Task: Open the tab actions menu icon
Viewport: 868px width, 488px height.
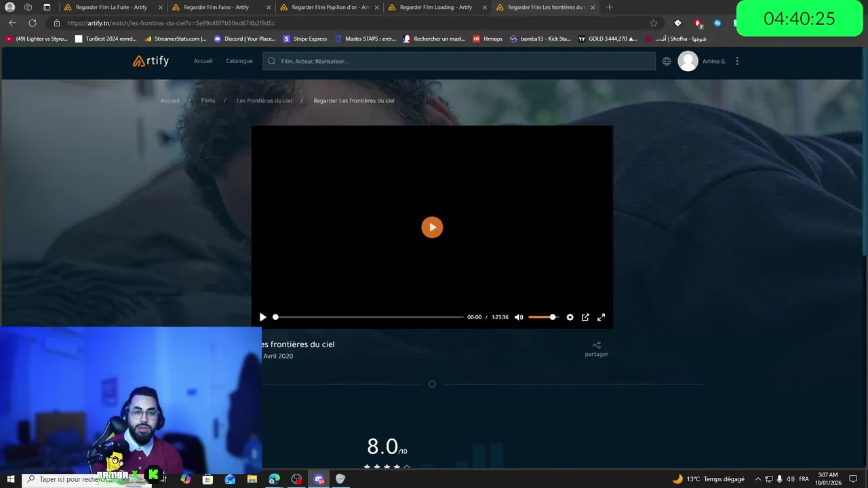Action: (x=47, y=7)
